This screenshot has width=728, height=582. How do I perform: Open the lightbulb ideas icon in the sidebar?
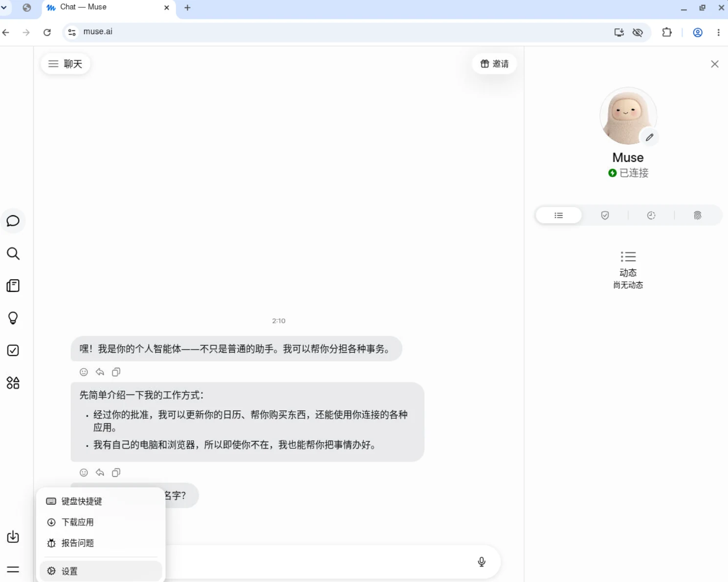point(13,318)
